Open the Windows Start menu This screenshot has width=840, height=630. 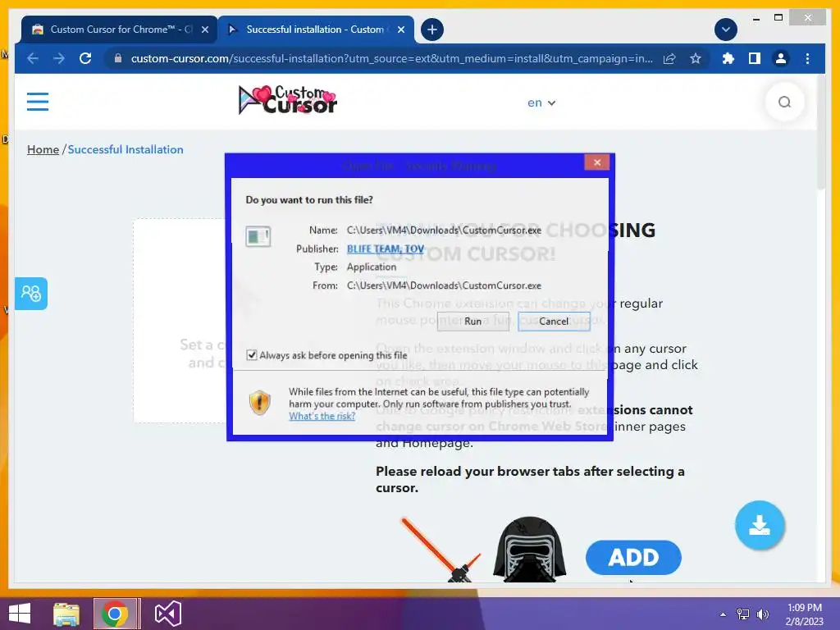[20, 614]
